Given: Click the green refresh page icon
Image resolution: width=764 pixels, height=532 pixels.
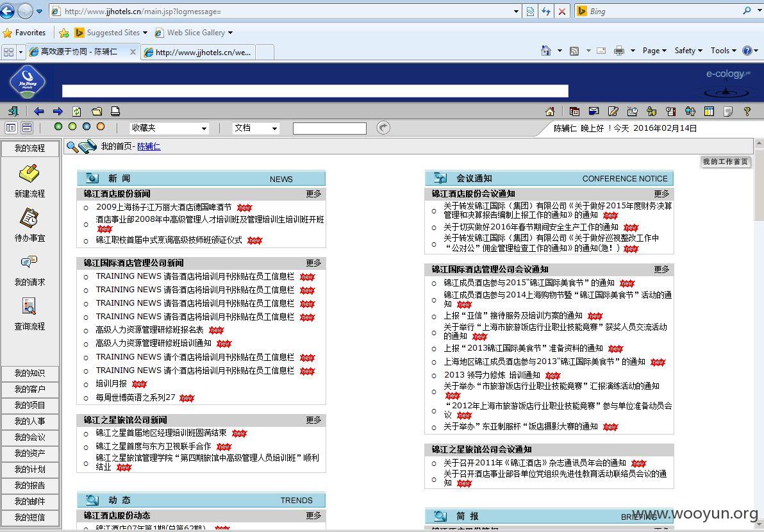Looking at the screenshot, I should click(x=76, y=112).
